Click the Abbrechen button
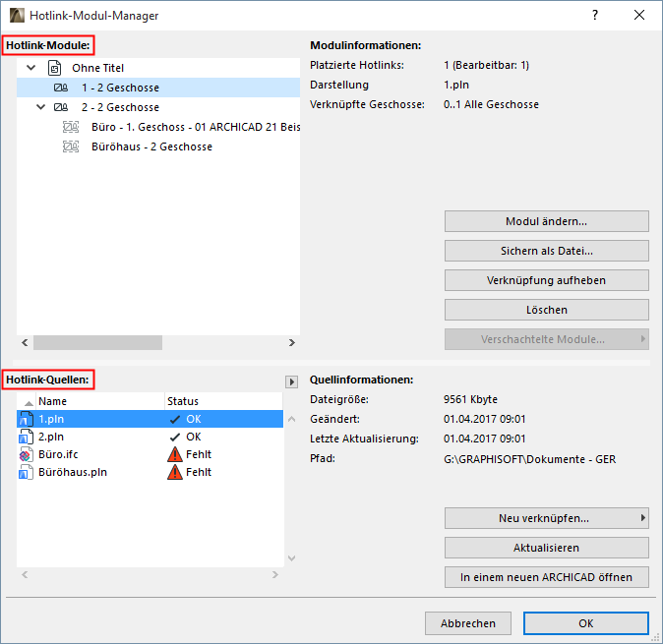663x644 pixels. [468, 623]
